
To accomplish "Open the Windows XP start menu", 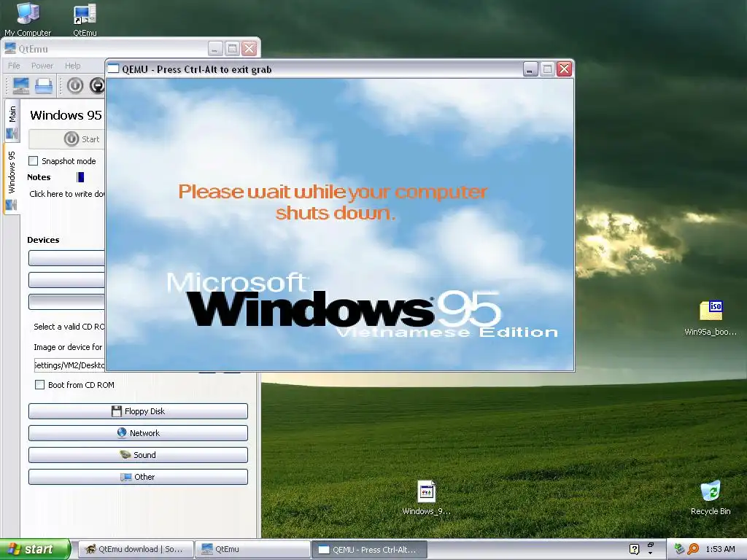I will point(34,549).
